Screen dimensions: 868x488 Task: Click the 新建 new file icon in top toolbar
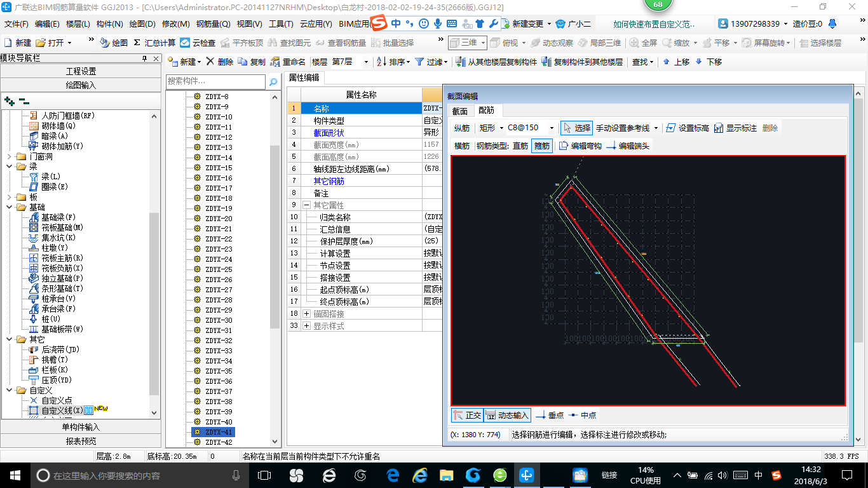[8, 43]
